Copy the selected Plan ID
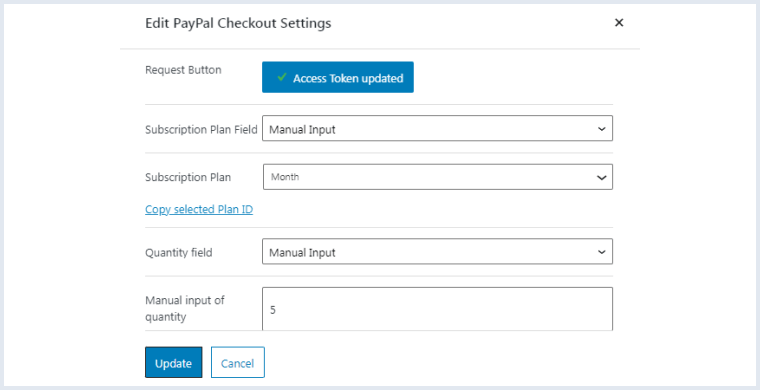The image size is (760, 390). (x=199, y=210)
